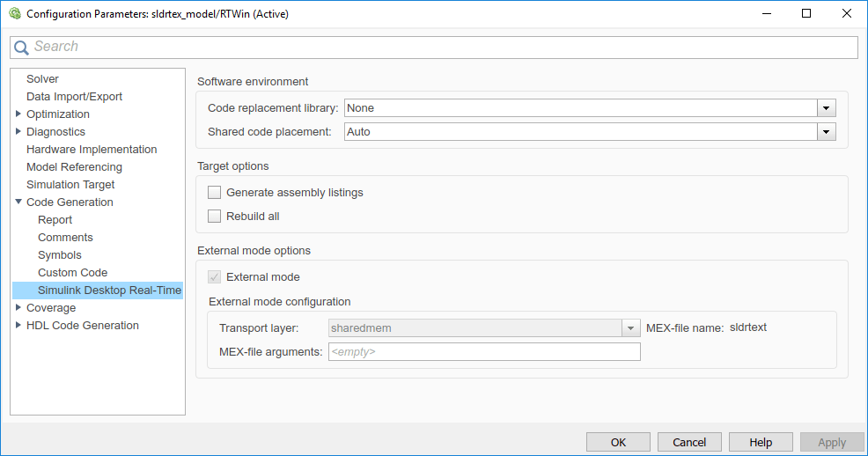This screenshot has width=868, height=456.
Task: Check the Rebuild all option
Action: (215, 216)
